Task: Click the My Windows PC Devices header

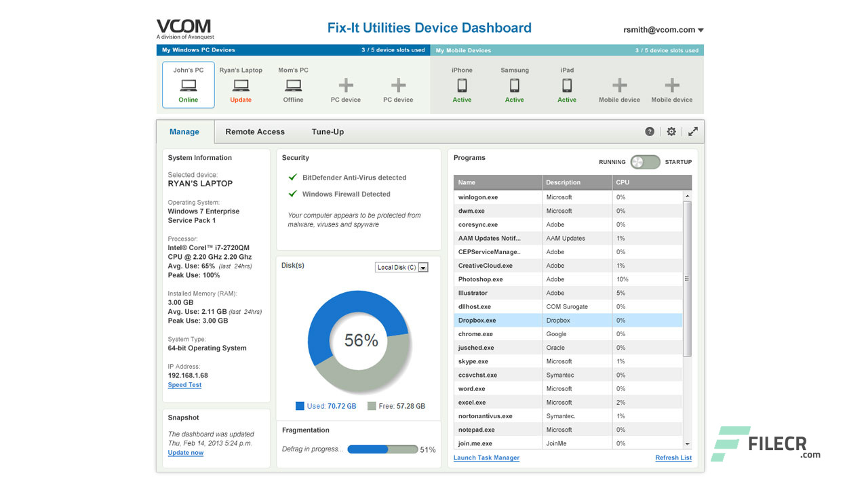Action: [199, 50]
